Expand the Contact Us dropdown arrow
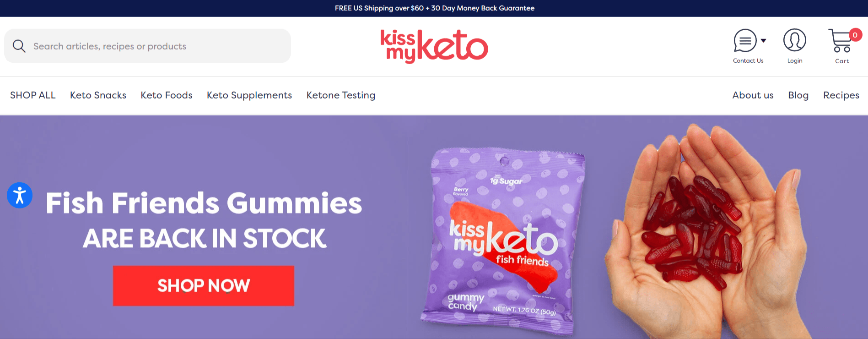The height and width of the screenshot is (339, 868). pyautogui.click(x=763, y=41)
